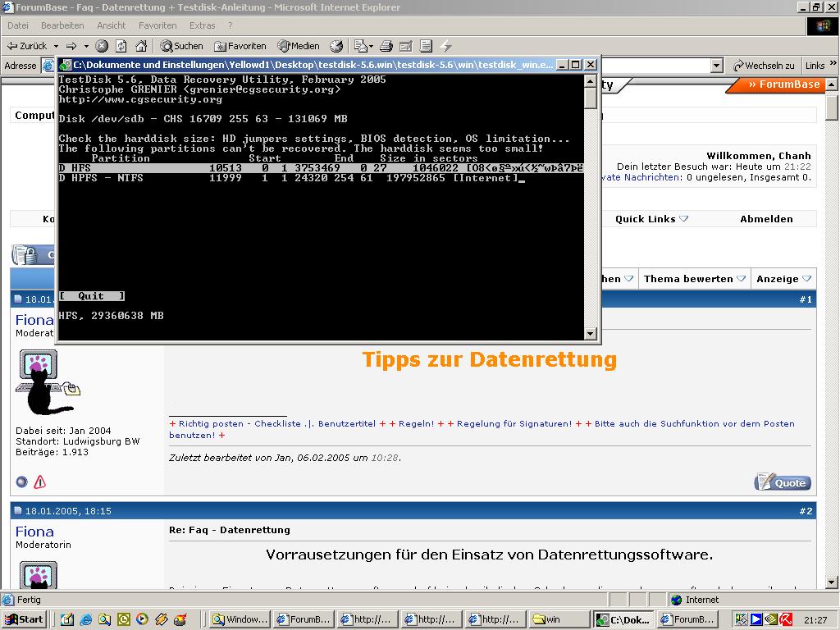
Task: Open the Thema bewerten dropdown
Action: [694, 279]
